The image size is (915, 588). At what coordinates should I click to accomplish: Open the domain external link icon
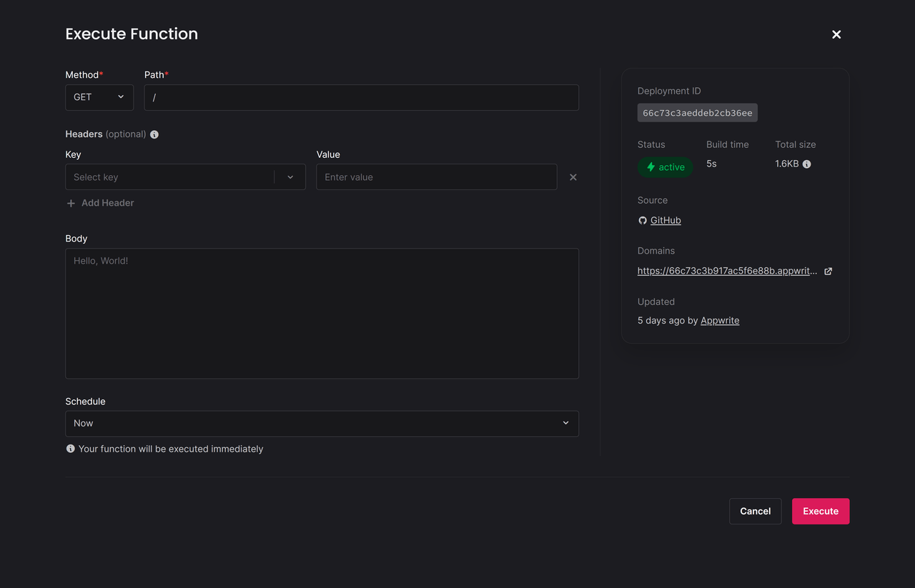point(828,271)
